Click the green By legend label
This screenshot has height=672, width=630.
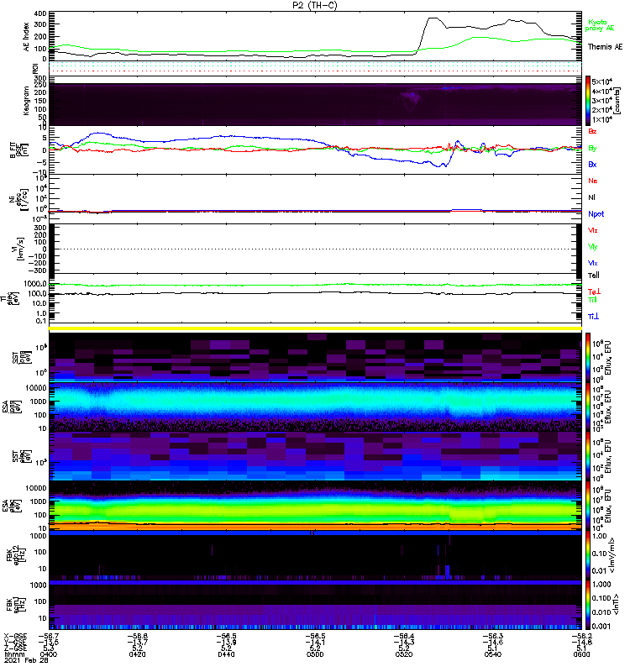[593, 148]
